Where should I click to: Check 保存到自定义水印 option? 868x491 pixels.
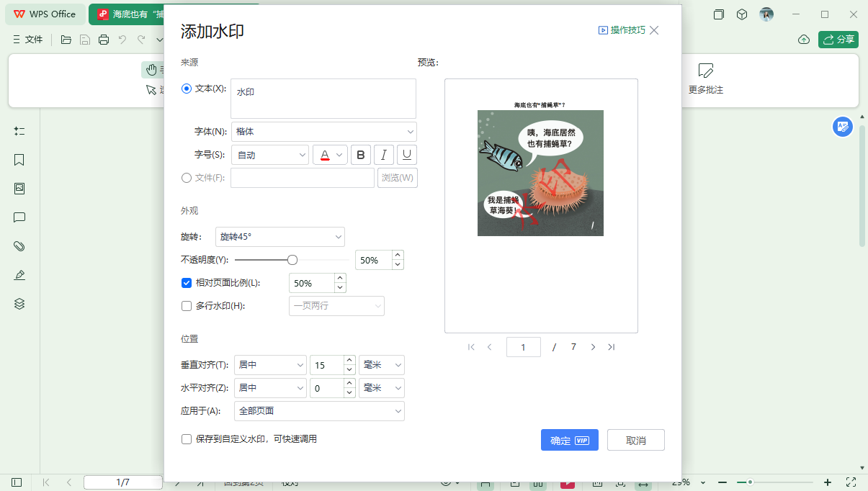coord(186,438)
